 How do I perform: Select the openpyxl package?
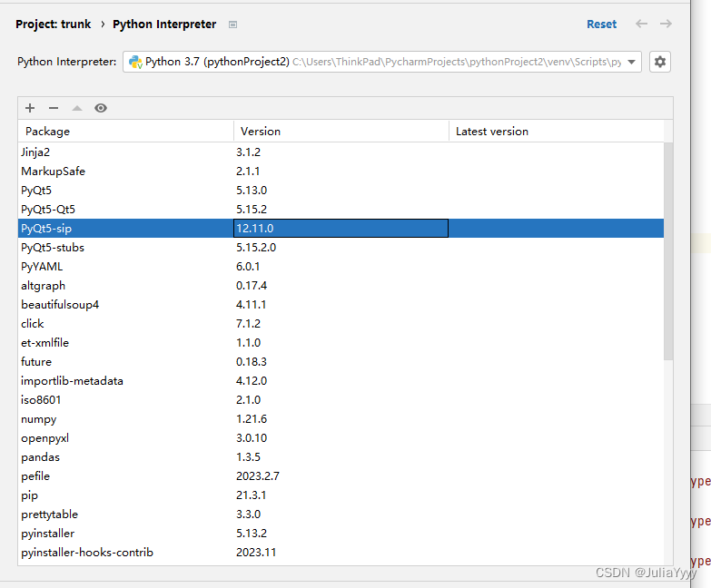(341, 438)
